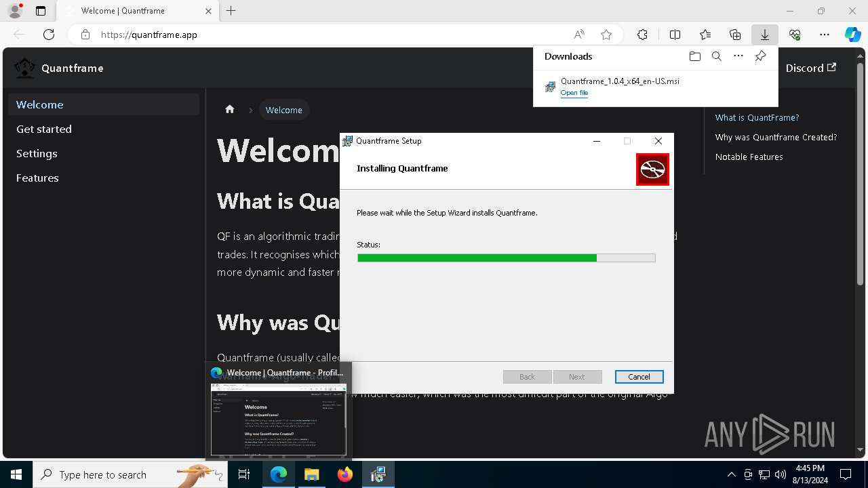The height and width of the screenshot is (488, 868).
Task: Toggle split screen view icon
Action: point(675,35)
